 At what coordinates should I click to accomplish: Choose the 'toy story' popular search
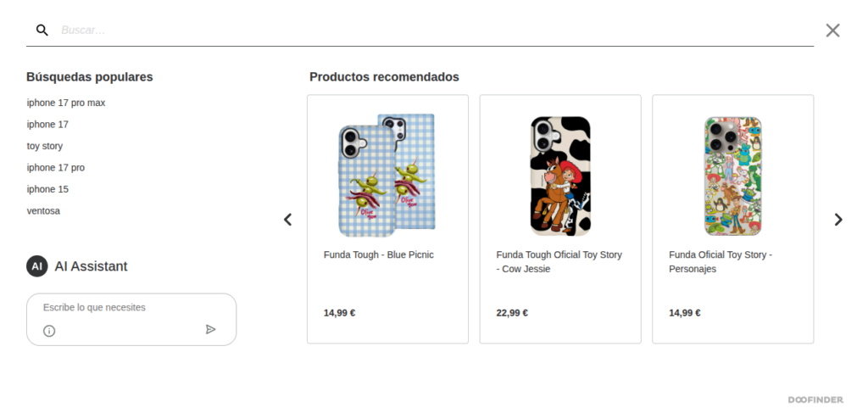[x=45, y=146]
